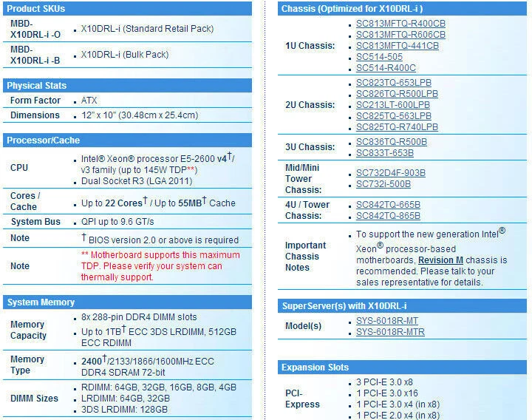Click the Expansion Slots section header

[402, 367]
